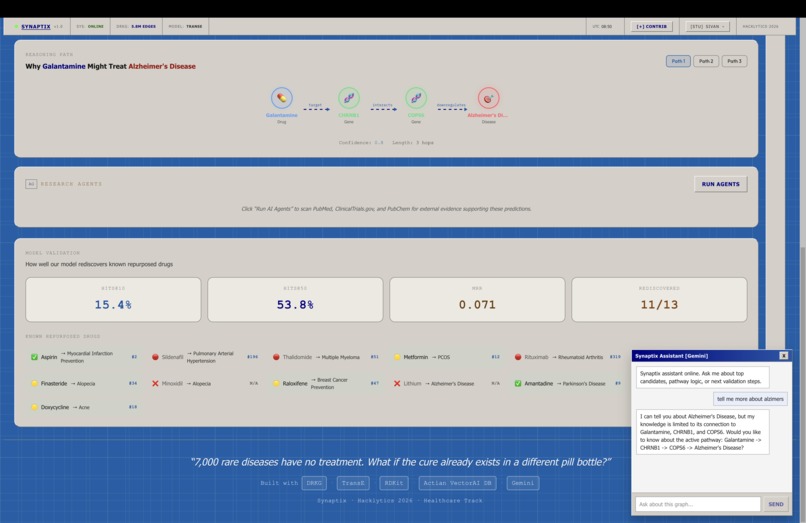Viewport: 806px width, 523px height.
Task: Click the [+] CONTRIB button
Action: [x=651, y=26]
